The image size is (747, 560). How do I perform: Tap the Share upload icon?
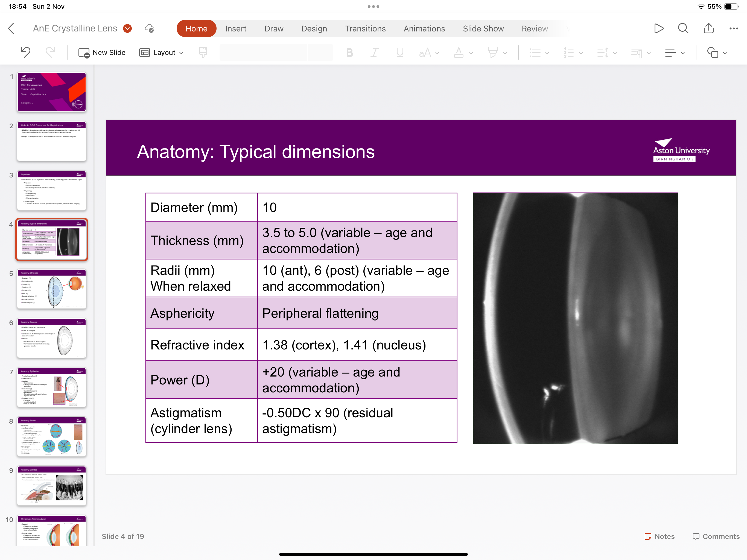(708, 28)
